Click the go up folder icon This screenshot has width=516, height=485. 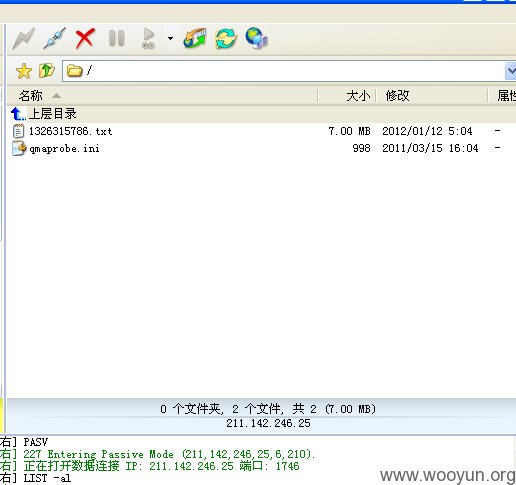[46, 70]
